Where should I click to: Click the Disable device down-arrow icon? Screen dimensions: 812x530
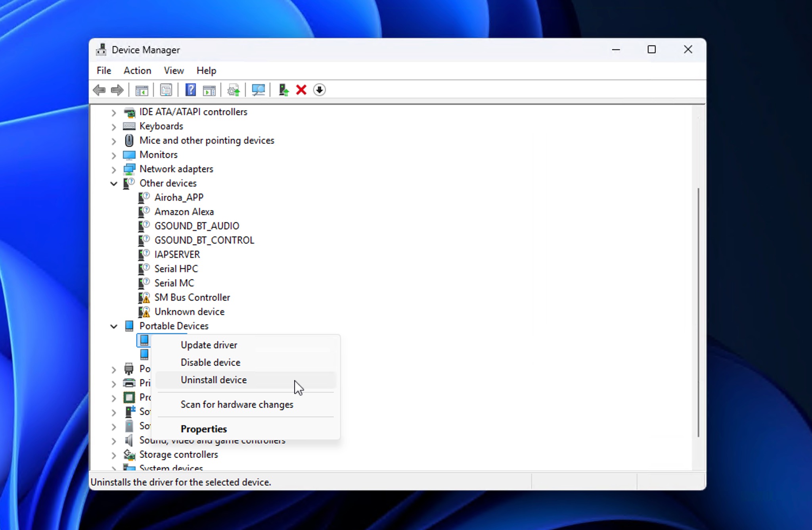click(319, 90)
